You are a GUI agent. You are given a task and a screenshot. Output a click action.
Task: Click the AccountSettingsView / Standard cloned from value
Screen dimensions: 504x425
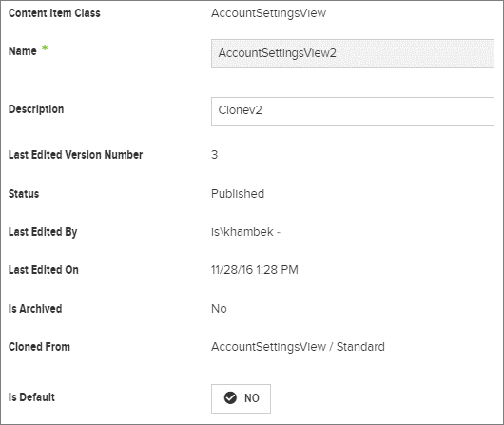(x=298, y=347)
